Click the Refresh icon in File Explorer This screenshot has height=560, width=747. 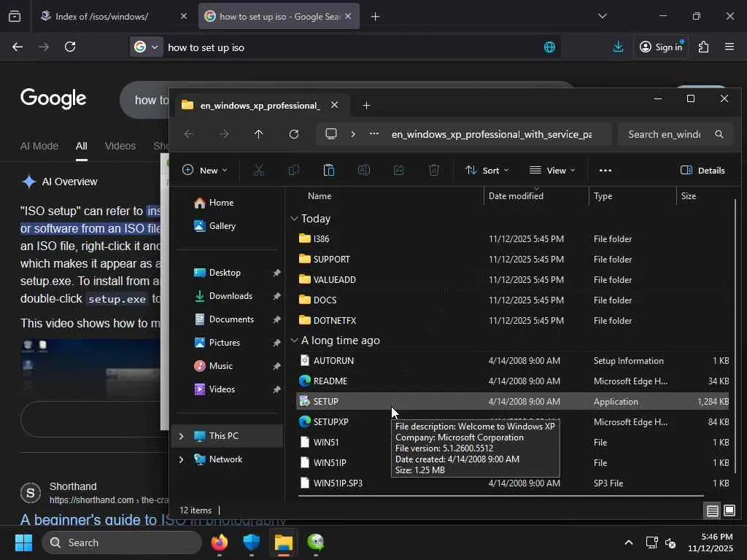pos(294,134)
